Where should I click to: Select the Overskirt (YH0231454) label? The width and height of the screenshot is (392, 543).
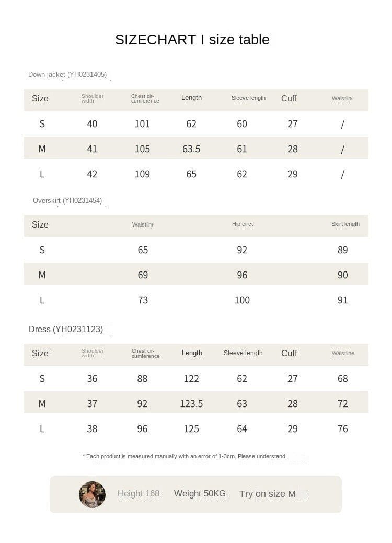67,200
